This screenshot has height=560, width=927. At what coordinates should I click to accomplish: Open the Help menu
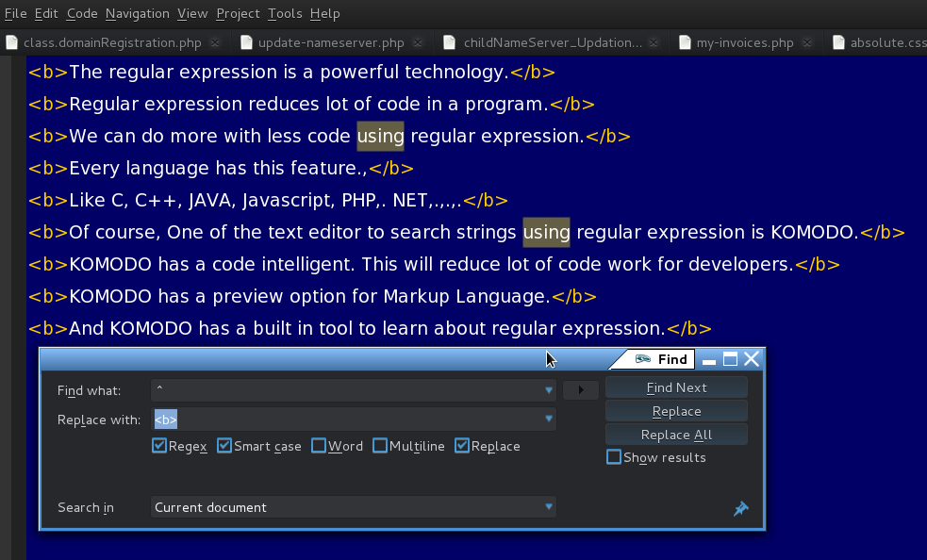coord(324,13)
